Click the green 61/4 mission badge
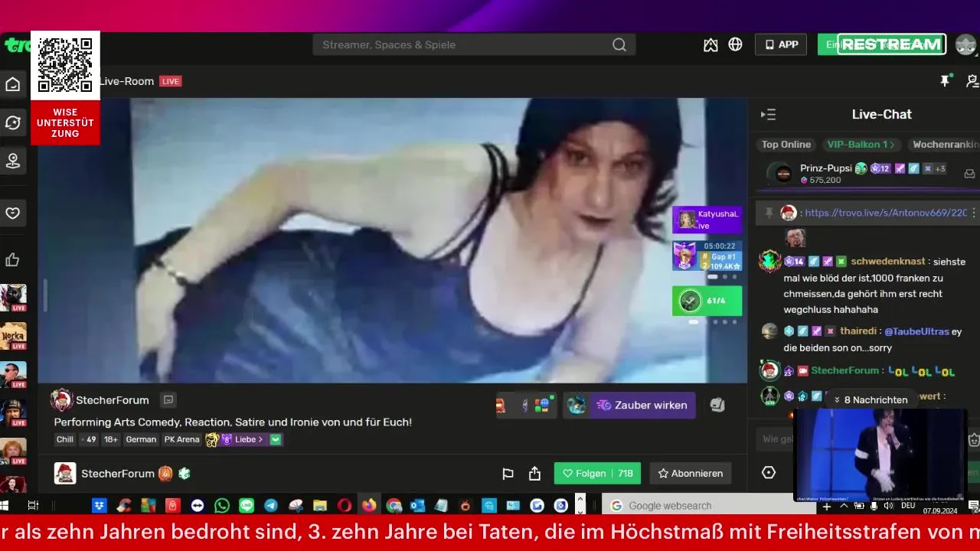Viewport: 980px width, 551px height. point(707,301)
